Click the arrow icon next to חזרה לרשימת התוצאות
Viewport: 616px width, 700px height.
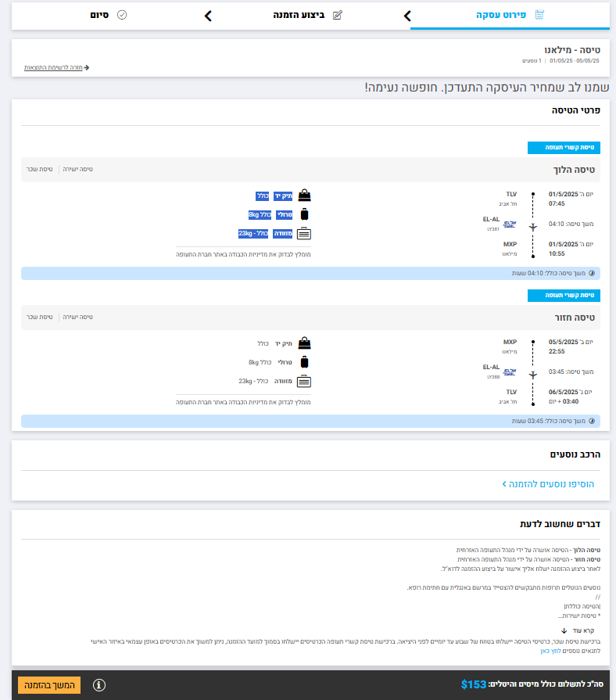pos(87,67)
